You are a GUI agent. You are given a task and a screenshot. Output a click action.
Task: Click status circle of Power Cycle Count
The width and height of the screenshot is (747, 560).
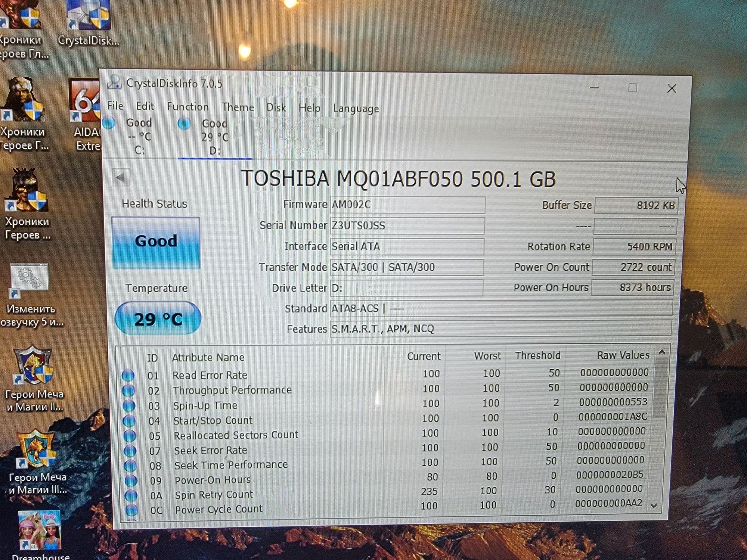click(131, 510)
